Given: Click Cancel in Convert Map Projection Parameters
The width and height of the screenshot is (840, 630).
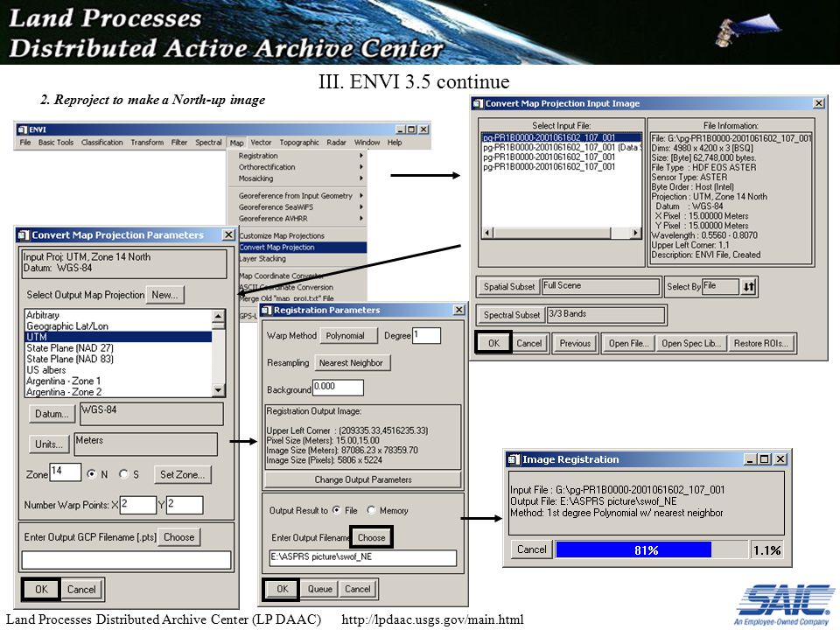Looking at the screenshot, I should coord(81,589).
